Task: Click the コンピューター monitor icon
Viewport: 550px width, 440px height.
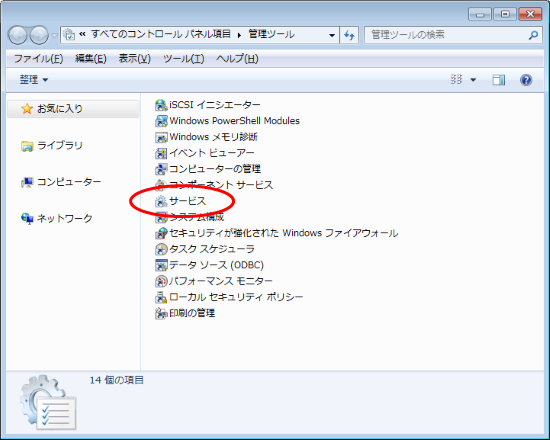Action: click(27, 182)
